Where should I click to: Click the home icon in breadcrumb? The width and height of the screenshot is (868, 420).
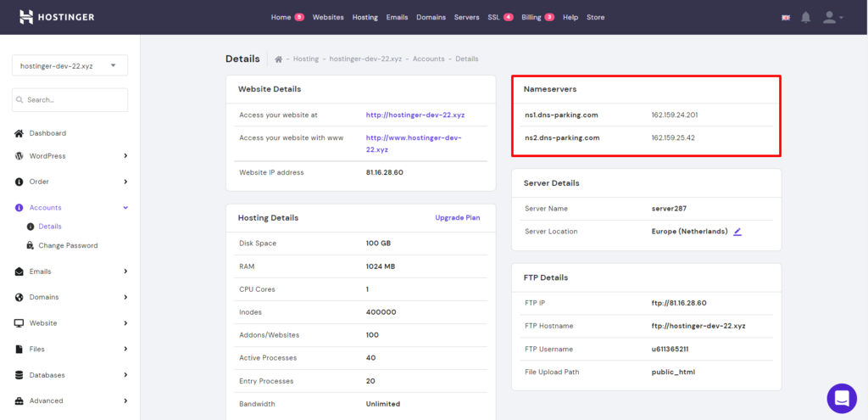(279, 59)
